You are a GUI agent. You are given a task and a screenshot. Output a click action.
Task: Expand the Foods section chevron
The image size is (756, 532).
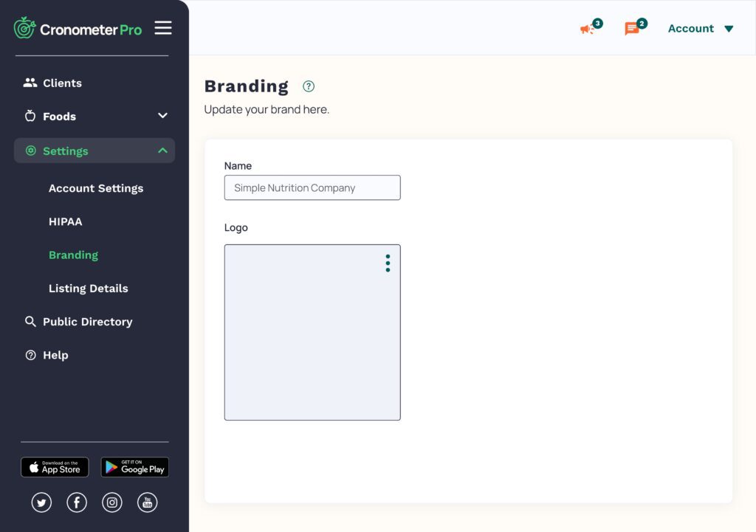tap(161, 116)
